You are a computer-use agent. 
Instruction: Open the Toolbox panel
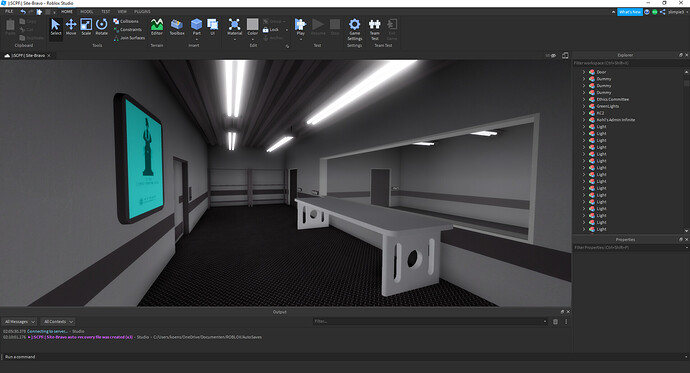point(177,27)
